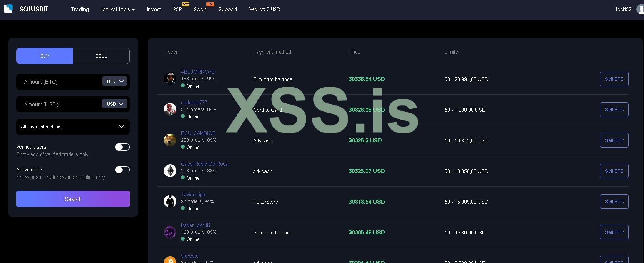The width and height of the screenshot is (644, 263).
Task: Click Sell BTC for Casa Roble De Roca
Action: 614,171
